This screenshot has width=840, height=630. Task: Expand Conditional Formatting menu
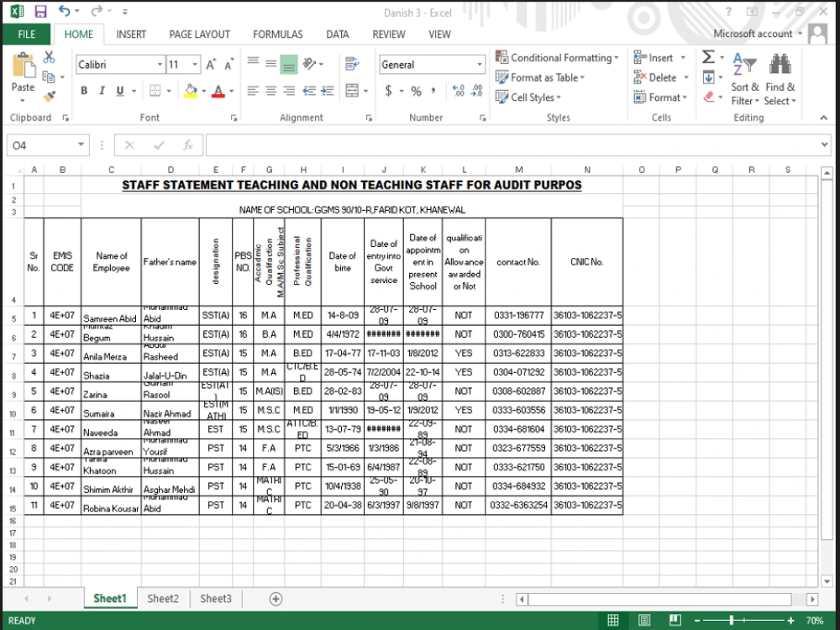click(x=557, y=57)
